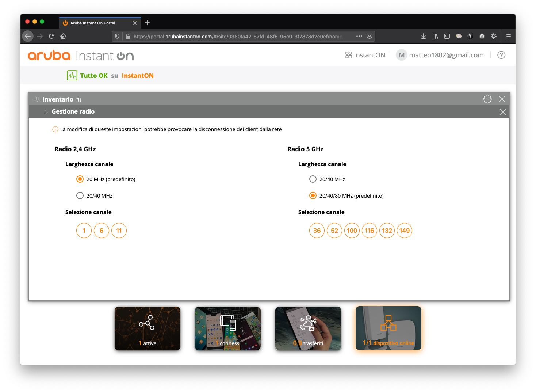Viewport: 536px width, 392px height.
Task: Open the help question mark icon
Action: point(501,55)
